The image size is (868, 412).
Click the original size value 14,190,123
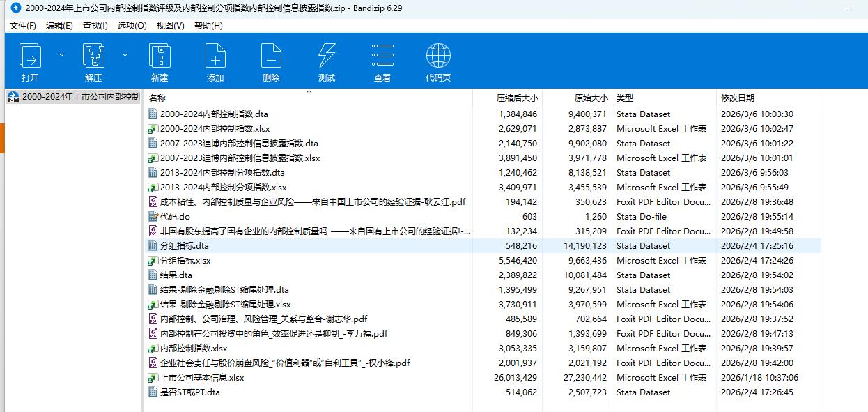click(x=585, y=245)
